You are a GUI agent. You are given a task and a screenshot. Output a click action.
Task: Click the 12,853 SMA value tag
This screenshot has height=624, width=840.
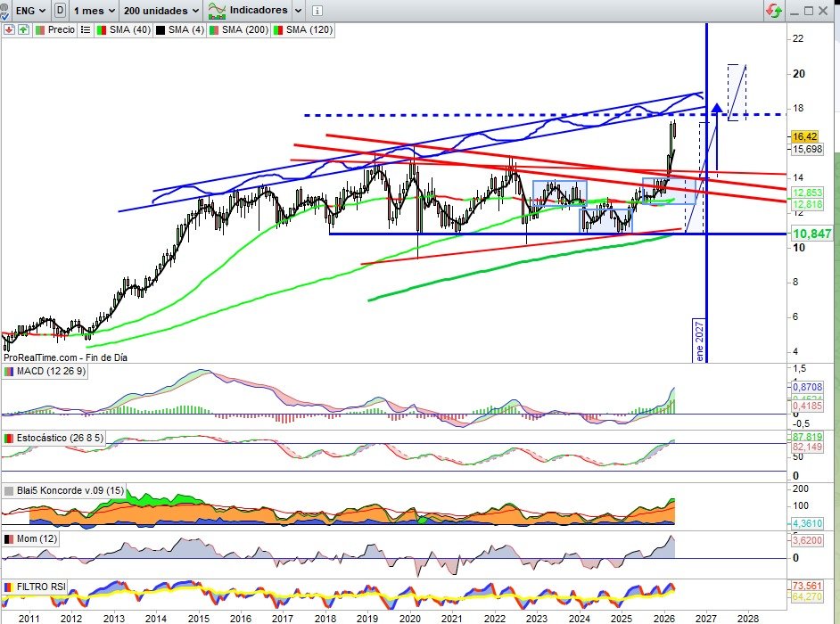coord(807,193)
